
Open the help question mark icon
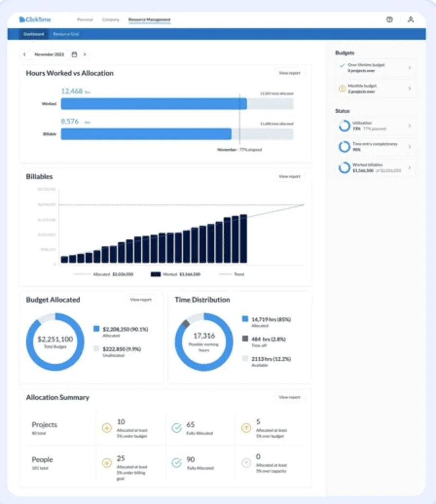pos(389,19)
